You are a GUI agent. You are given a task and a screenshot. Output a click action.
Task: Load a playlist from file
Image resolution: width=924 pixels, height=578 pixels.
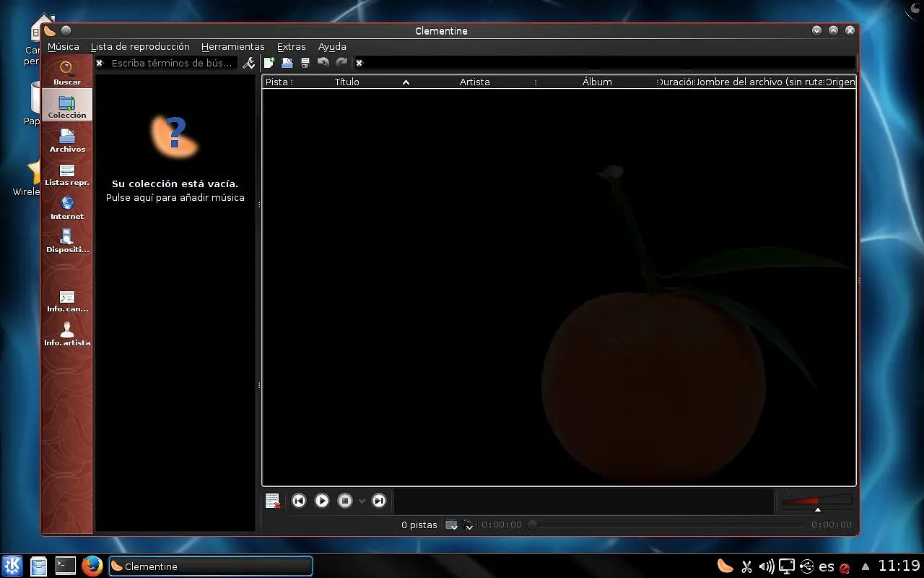tap(287, 63)
